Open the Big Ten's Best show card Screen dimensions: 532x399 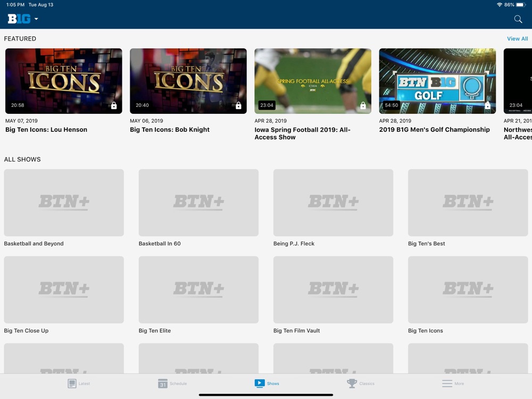[468, 203]
